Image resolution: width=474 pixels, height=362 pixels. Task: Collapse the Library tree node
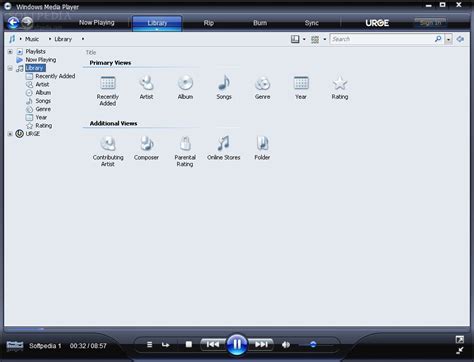pyautogui.click(x=10, y=68)
